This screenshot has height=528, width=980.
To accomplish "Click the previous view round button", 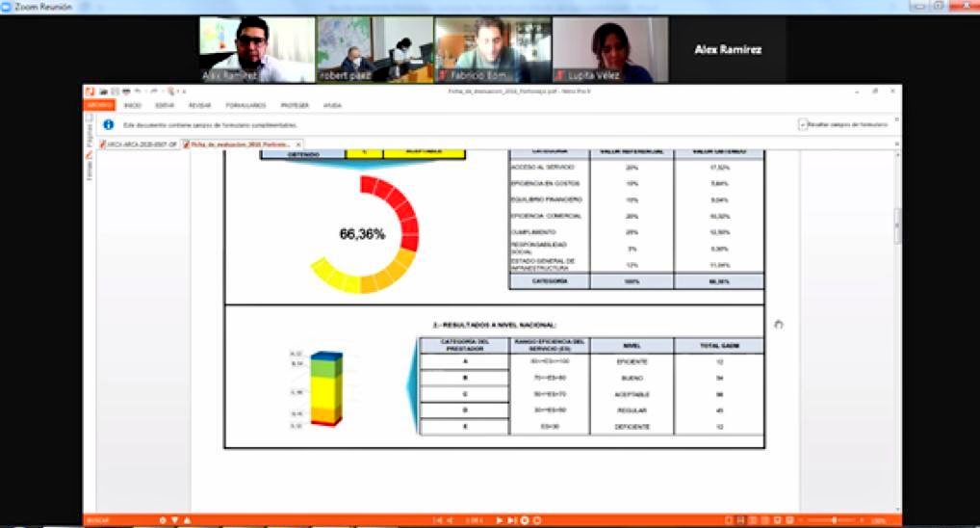I will 525,520.
